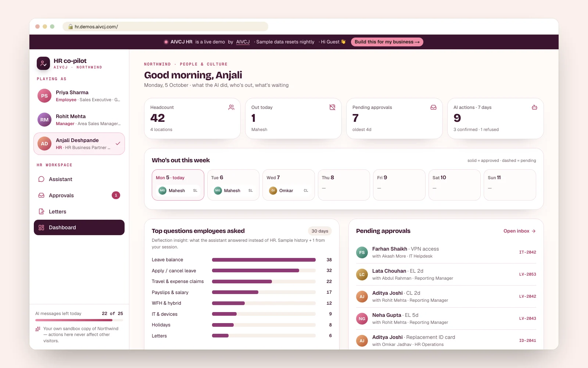
Task: Click the Travel & expense claims row
Action: 242,282
